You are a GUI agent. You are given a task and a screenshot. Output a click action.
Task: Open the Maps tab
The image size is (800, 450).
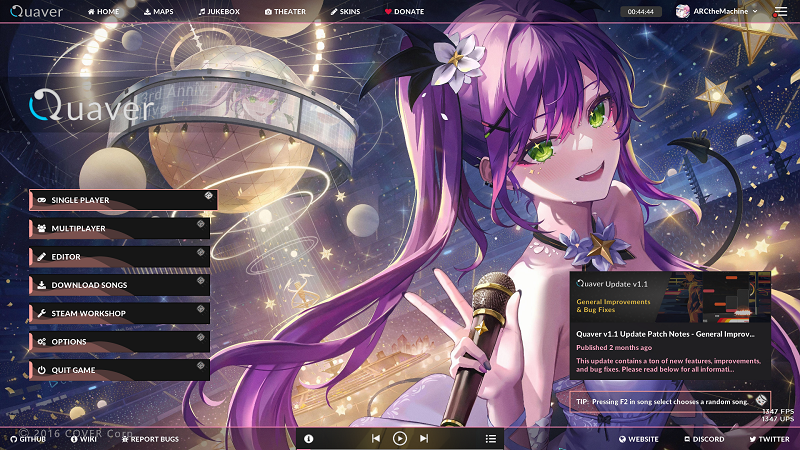click(x=159, y=11)
